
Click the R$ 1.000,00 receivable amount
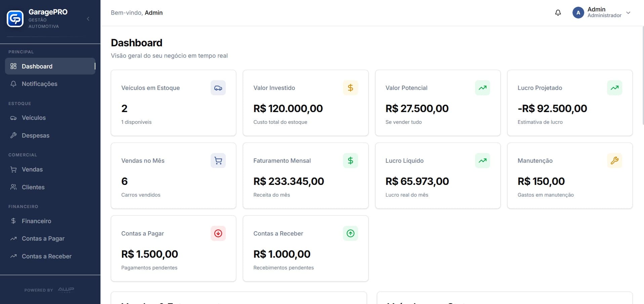[x=282, y=254]
